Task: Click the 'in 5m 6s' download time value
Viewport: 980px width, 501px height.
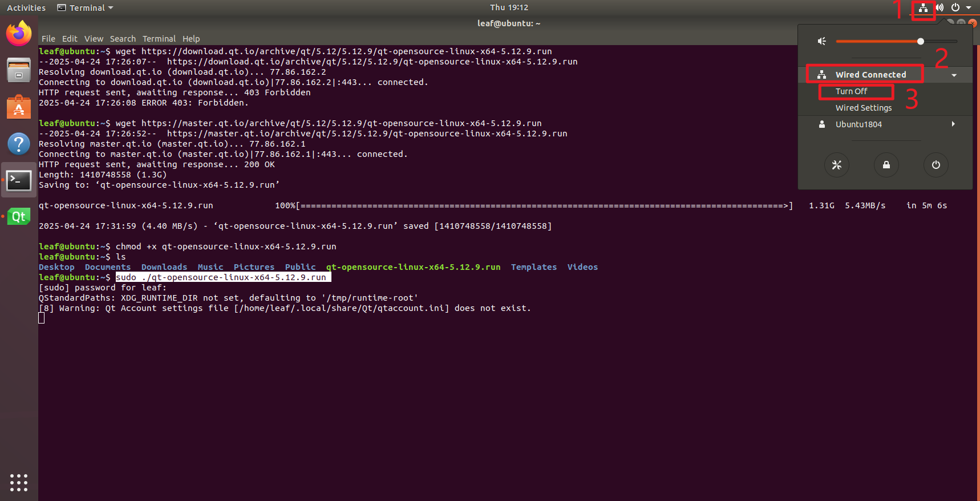Action: click(927, 205)
